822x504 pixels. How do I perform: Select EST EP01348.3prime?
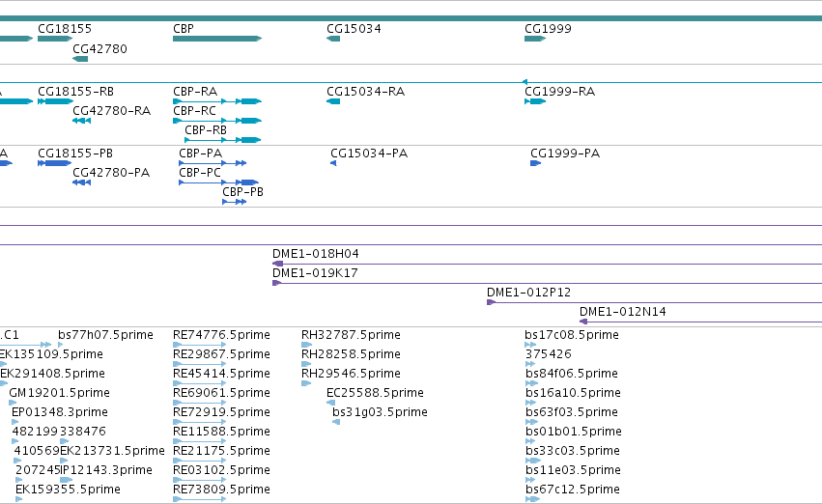click(x=60, y=413)
